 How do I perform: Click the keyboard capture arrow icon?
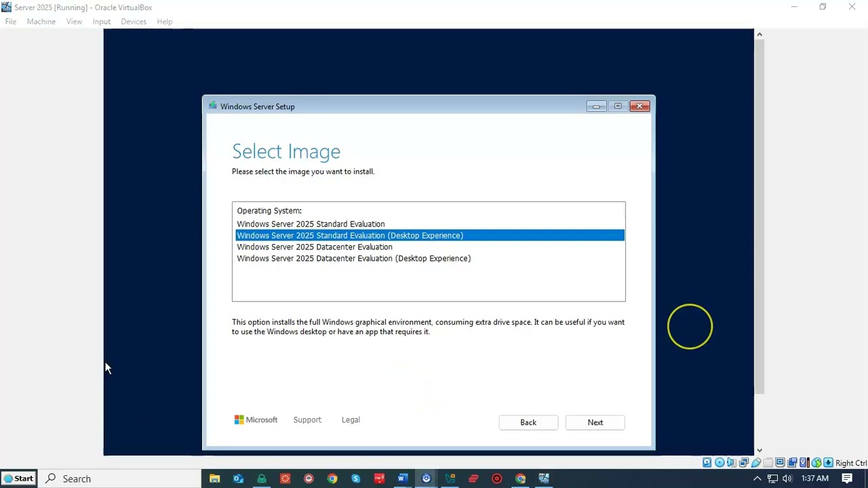(x=828, y=462)
